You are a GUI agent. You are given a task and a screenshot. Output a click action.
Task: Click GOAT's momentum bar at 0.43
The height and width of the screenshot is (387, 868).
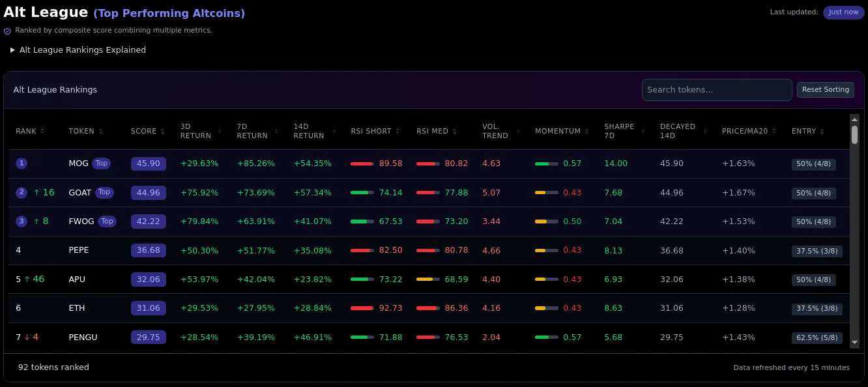click(x=547, y=193)
